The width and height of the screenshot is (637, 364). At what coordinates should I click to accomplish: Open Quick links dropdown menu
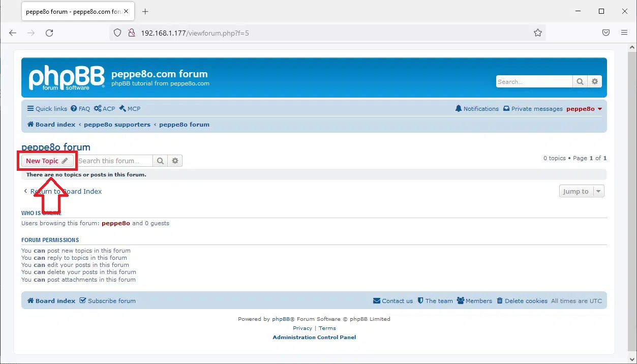tap(47, 109)
